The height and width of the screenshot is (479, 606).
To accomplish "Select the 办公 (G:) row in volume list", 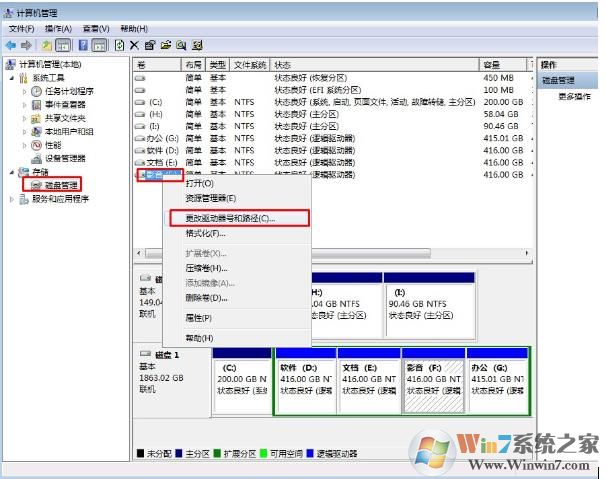I will coord(159,137).
